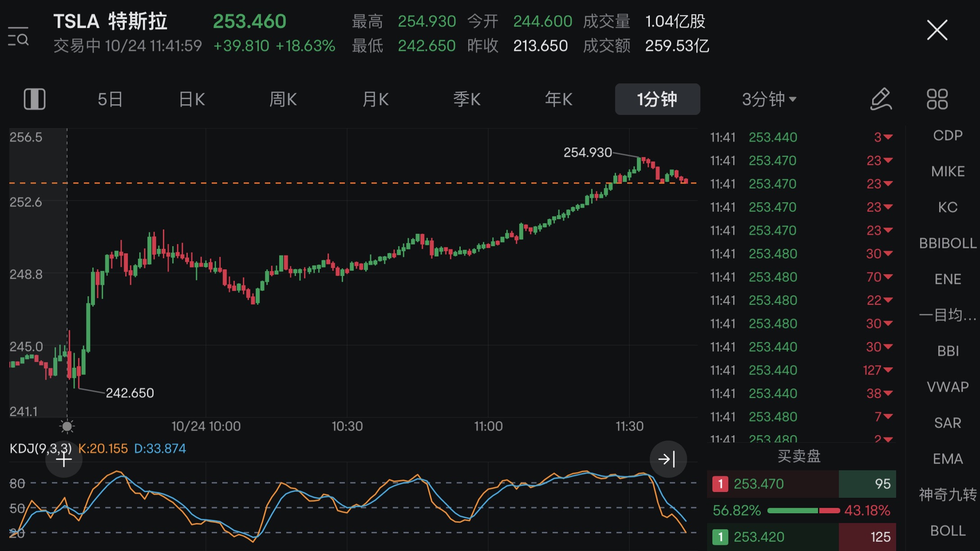This screenshot has height=551, width=980.
Task: Tap the buy/sell ratio bar
Action: [x=803, y=510]
